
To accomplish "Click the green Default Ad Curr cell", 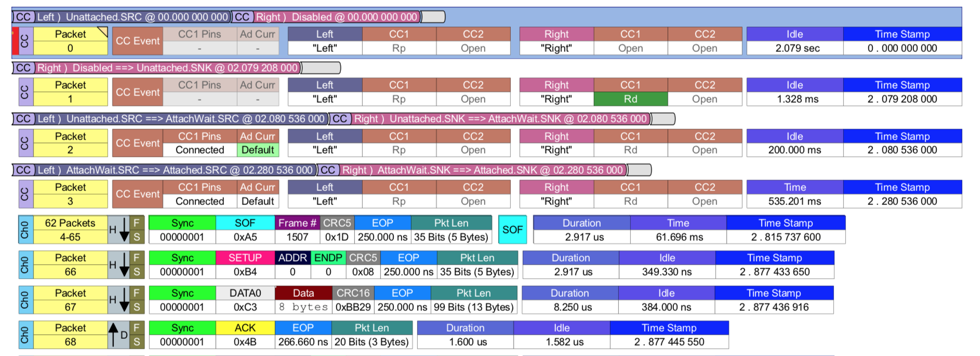I will coord(258,150).
